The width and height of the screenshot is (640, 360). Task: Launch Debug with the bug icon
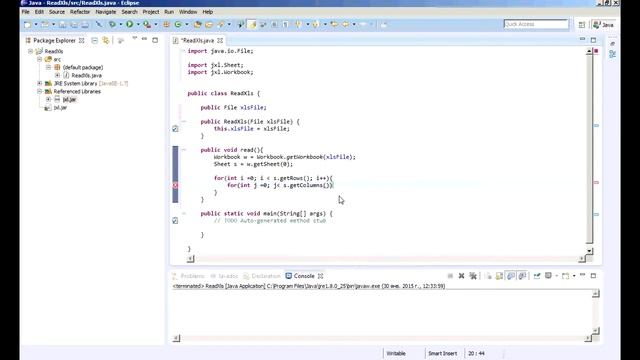[112, 24]
